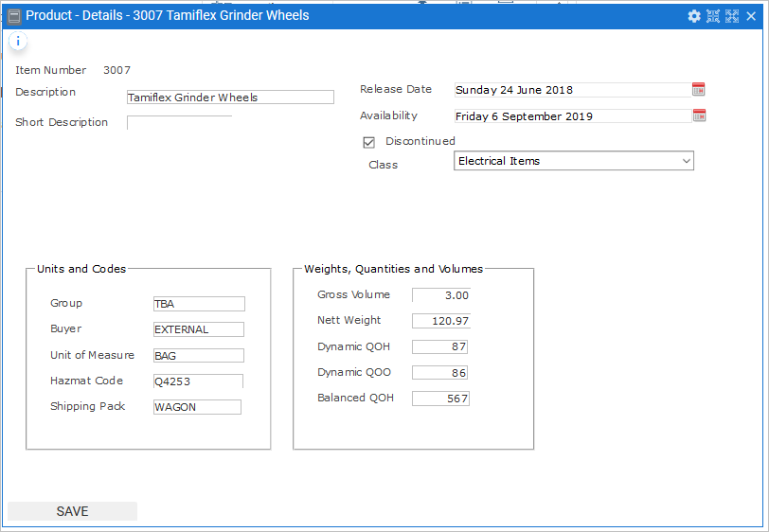
Task: Click the Balanced QOH field 567
Action: click(x=440, y=399)
